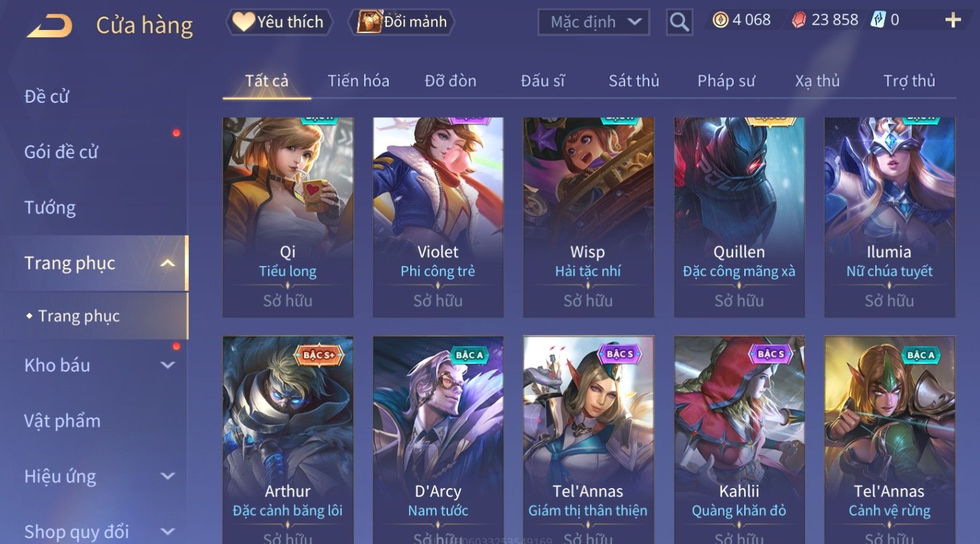Switch to the Sát thủ tab
The image size is (980, 544).
[634, 81]
